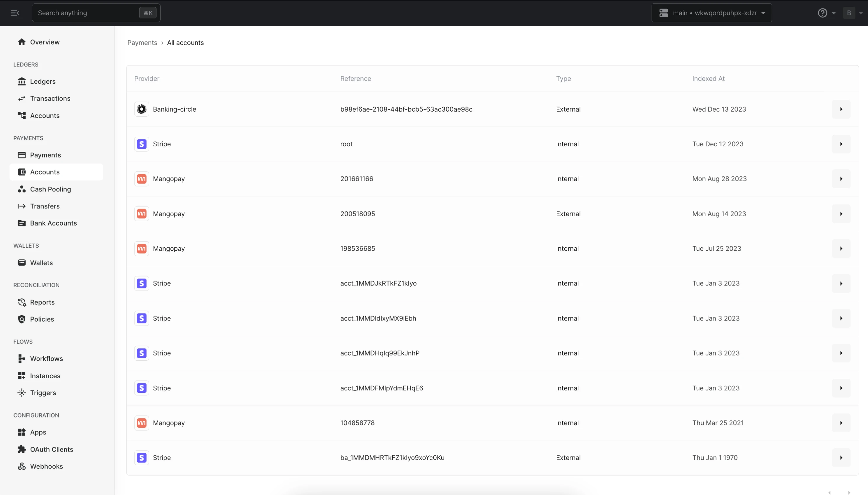Screen dimensions: 868x495
Task: Navigate to Ledgers Transactions menu item
Action: [x=50, y=98]
